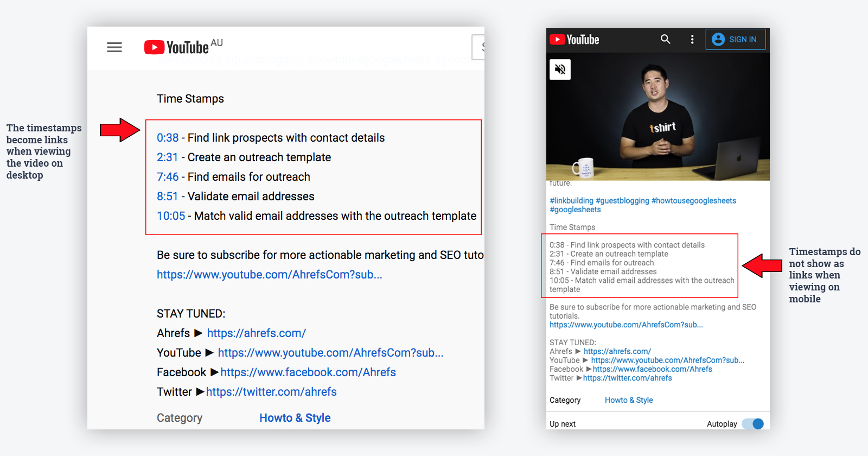
Task: Click the desktop search box at header edge
Action: (x=478, y=47)
